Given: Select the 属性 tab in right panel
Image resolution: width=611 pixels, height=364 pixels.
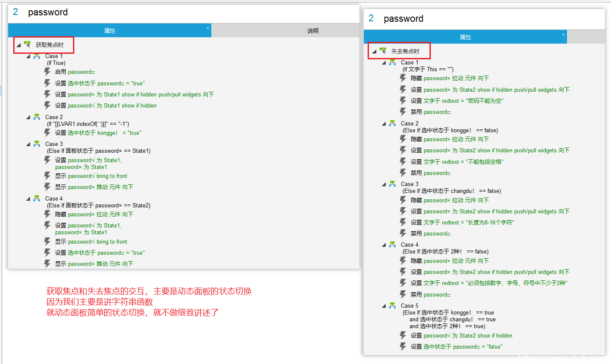Looking at the screenshot, I should [465, 37].
